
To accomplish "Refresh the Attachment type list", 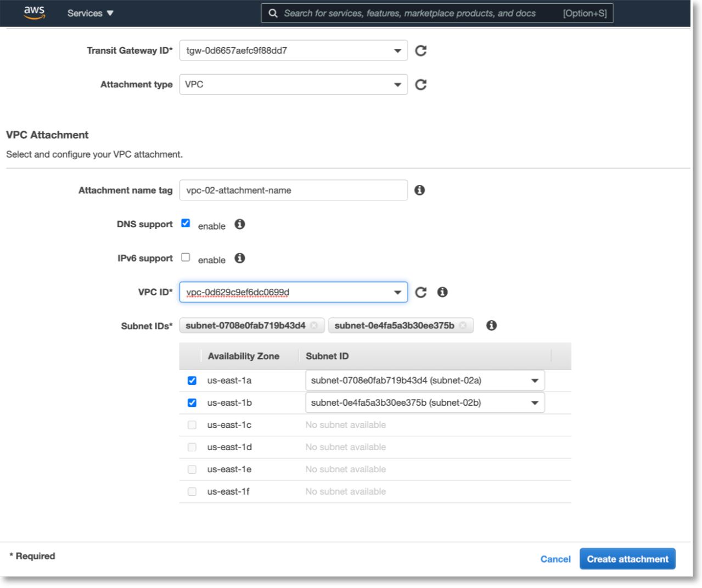I will click(421, 85).
